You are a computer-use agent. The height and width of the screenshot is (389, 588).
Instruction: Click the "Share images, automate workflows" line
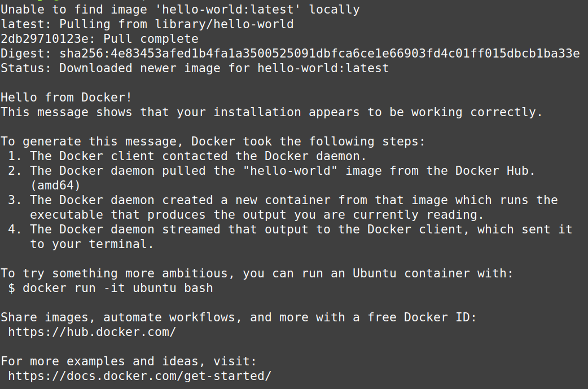[239, 317]
